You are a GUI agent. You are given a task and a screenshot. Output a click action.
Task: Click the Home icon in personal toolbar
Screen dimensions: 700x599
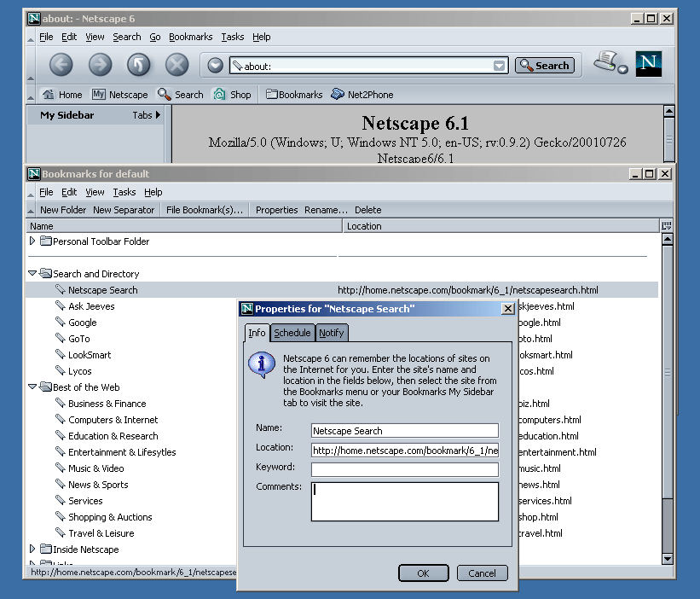click(x=48, y=94)
